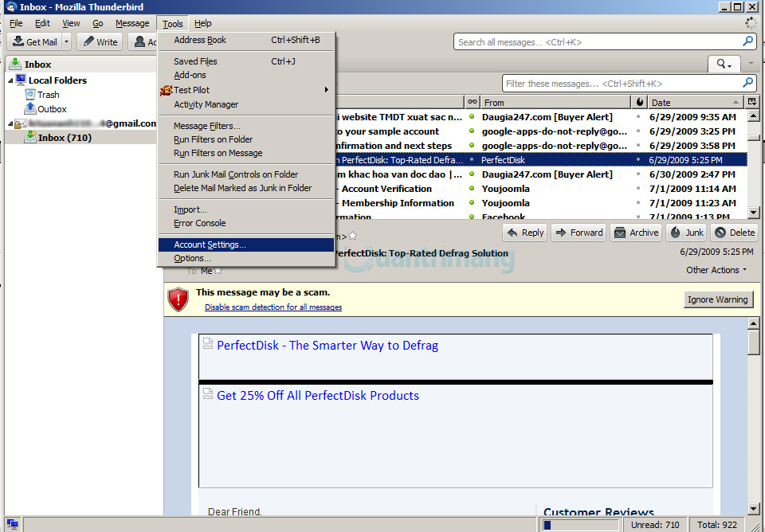765x532 pixels.
Task: Open the quick search options dropdown
Action: click(x=724, y=64)
